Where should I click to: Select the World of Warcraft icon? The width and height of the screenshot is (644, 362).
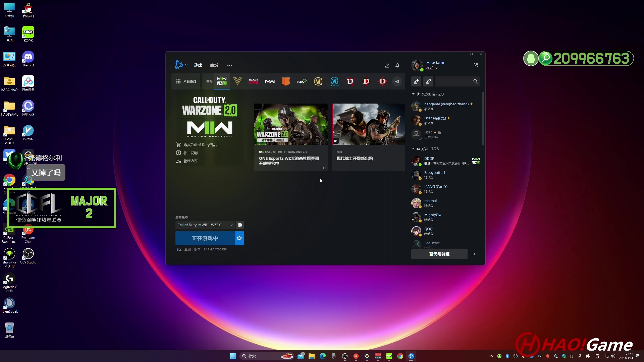318,81
